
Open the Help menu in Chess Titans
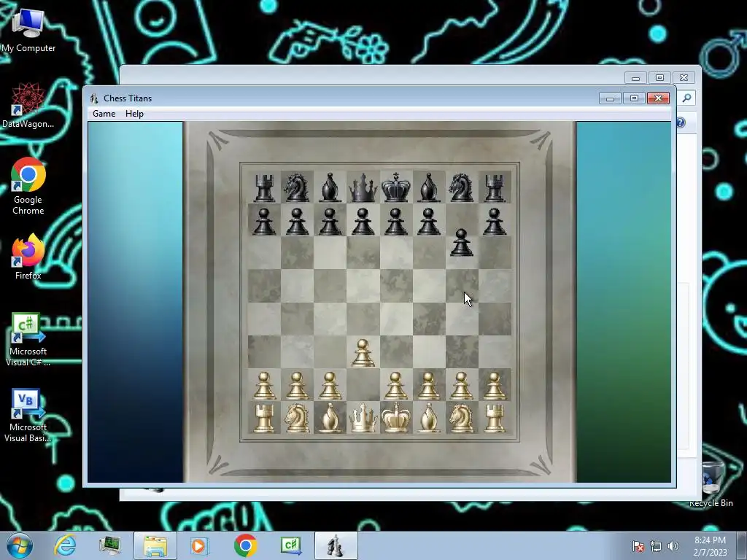tap(134, 114)
